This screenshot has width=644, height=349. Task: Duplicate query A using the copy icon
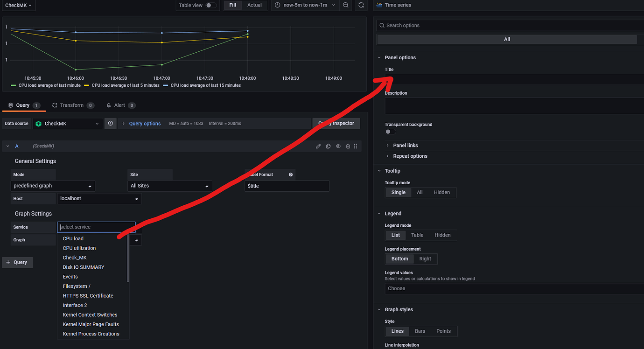pyautogui.click(x=328, y=146)
